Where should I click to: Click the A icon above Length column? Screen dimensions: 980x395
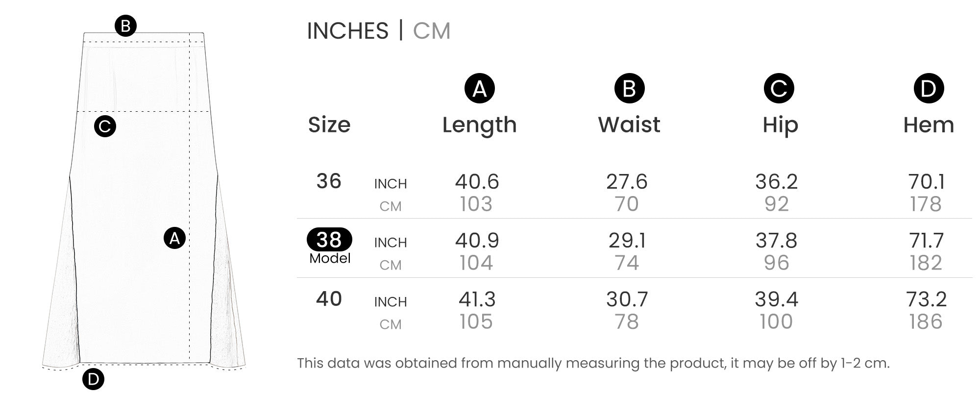click(x=479, y=89)
